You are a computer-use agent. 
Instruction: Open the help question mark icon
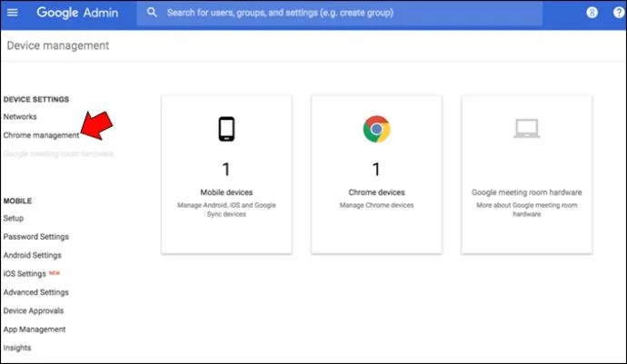point(618,13)
